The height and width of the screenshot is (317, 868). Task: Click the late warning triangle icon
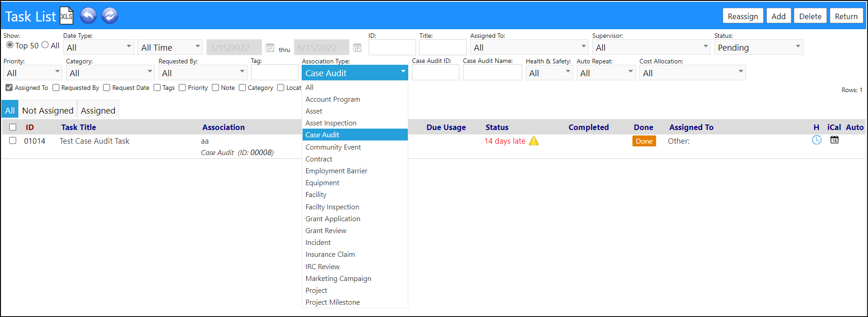click(534, 141)
